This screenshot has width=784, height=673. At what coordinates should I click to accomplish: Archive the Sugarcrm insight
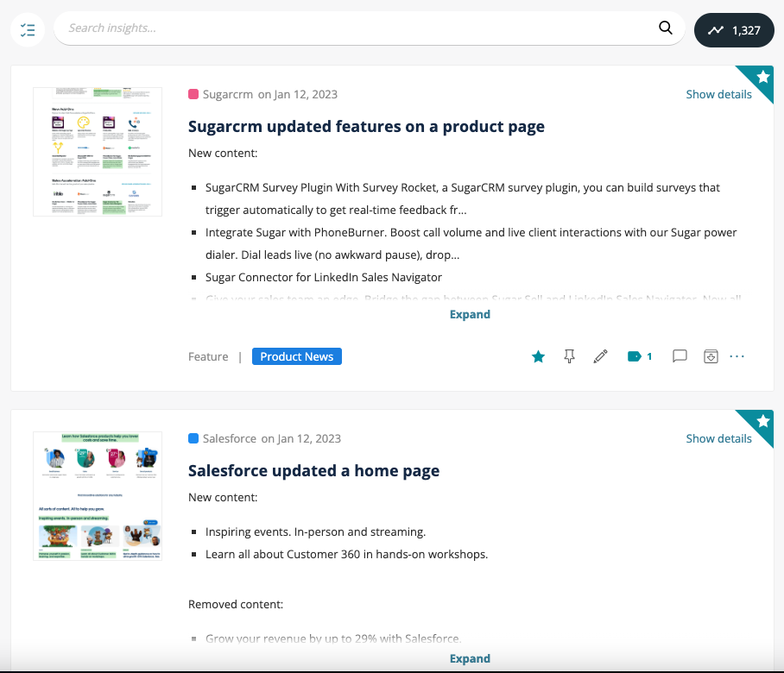coord(711,356)
